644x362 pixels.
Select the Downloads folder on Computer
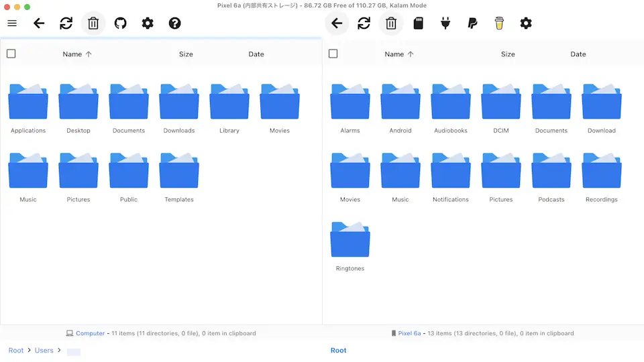click(179, 107)
